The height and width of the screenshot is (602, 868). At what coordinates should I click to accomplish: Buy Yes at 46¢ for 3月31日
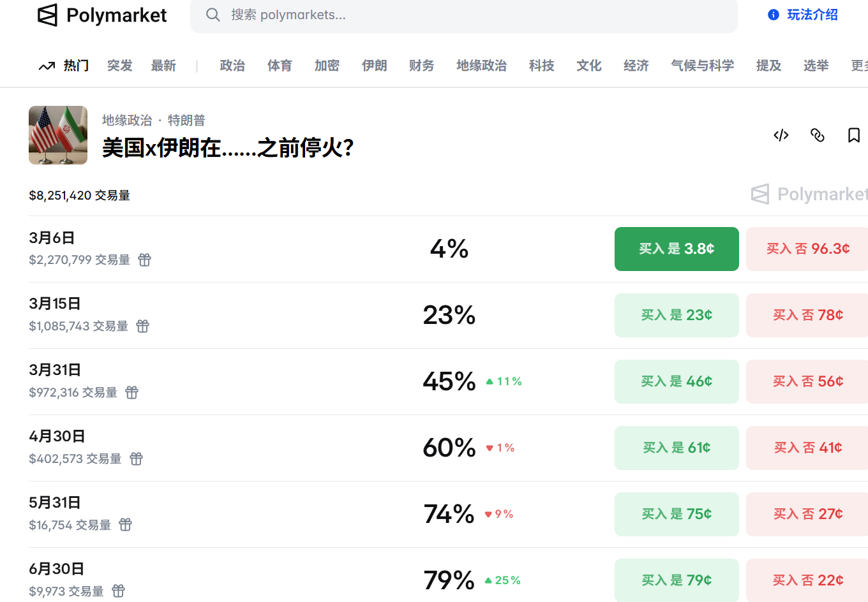pos(677,381)
